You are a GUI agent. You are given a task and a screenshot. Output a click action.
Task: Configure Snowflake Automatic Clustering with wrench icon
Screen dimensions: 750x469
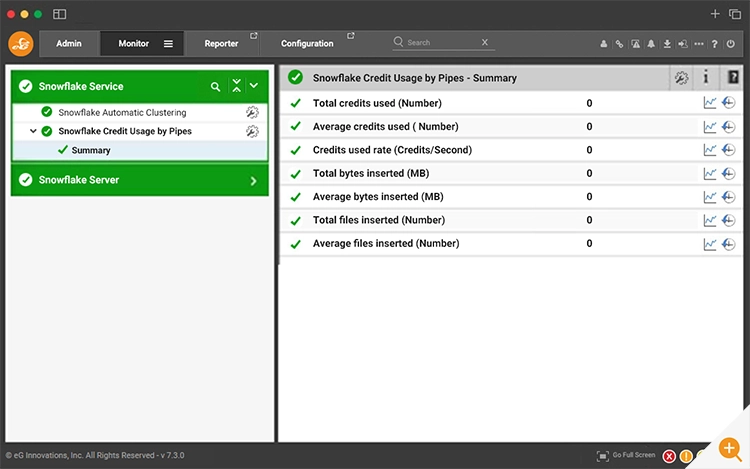[x=252, y=112]
